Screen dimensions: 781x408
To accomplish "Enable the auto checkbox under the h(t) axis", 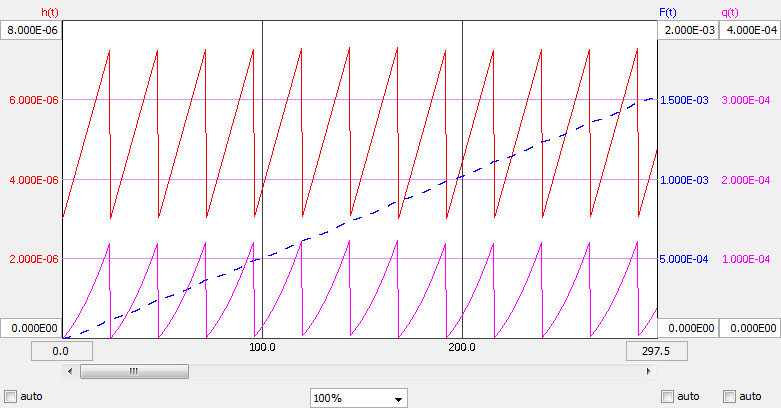I will tap(11, 396).
